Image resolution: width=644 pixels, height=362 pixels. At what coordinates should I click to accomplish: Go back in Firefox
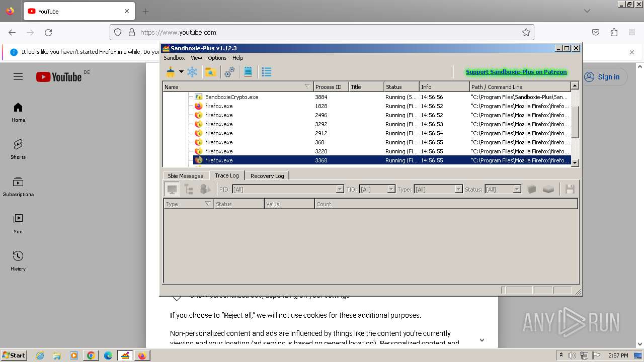(x=12, y=32)
